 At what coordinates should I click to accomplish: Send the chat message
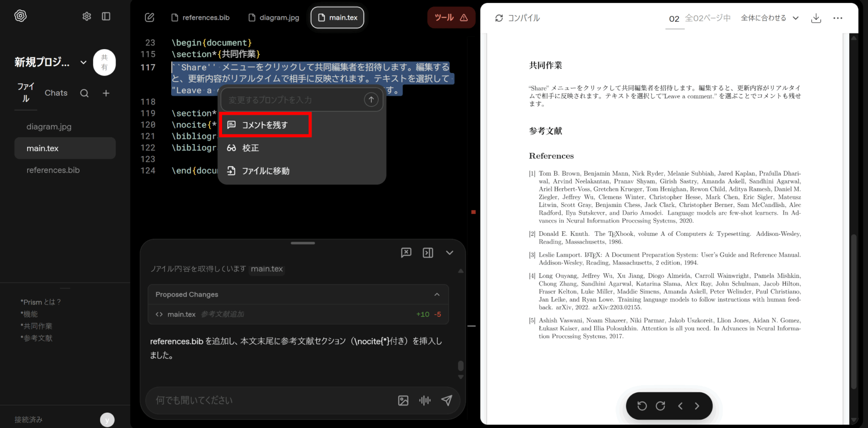coord(446,400)
